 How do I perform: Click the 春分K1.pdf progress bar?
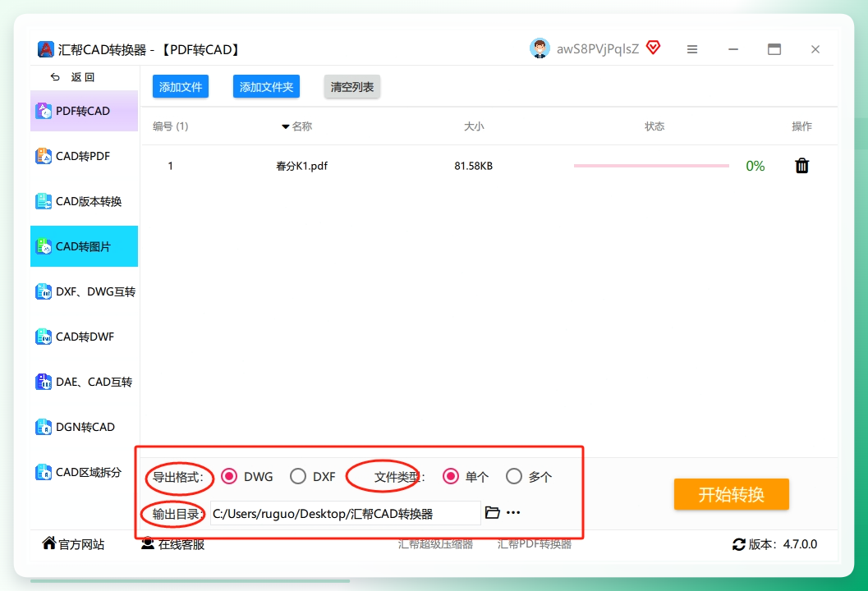pos(651,166)
